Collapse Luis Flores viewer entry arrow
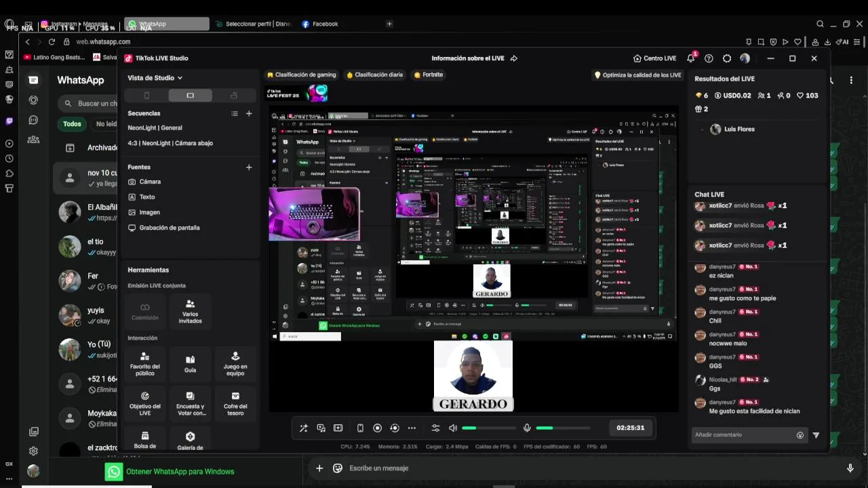This screenshot has height=488, width=868. pyautogui.click(x=701, y=129)
